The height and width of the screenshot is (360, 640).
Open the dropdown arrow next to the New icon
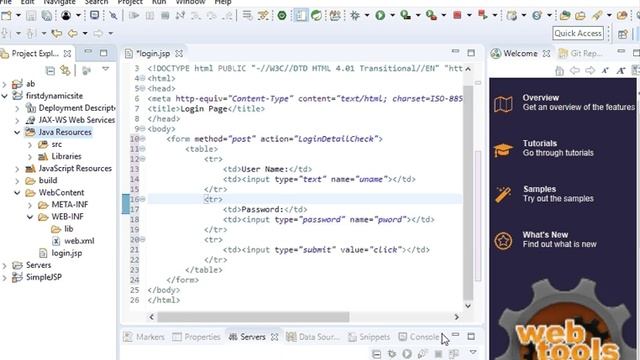(x=18, y=16)
